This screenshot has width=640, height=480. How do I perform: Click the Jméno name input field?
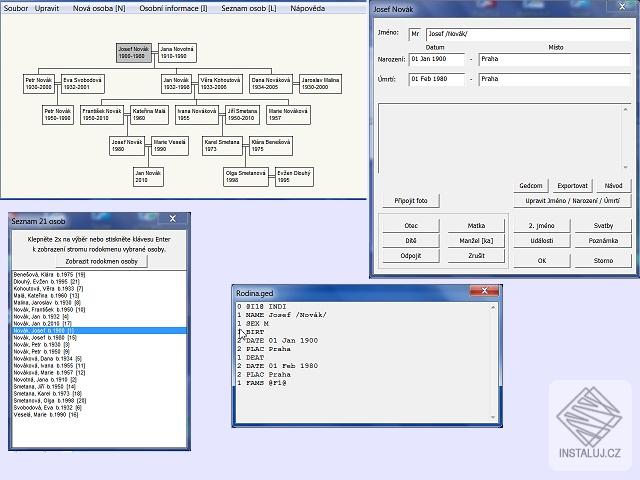click(x=528, y=33)
